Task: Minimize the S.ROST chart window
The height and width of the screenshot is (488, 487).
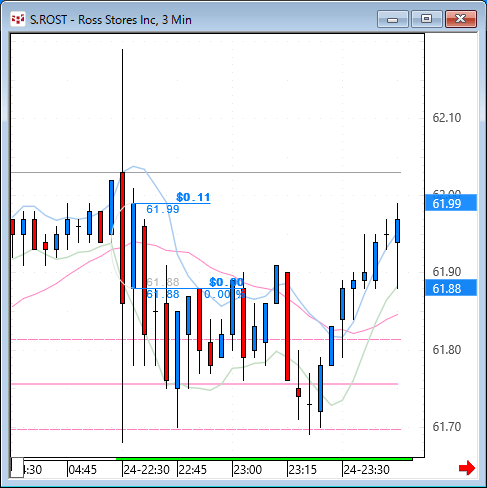Action: coord(393,19)
